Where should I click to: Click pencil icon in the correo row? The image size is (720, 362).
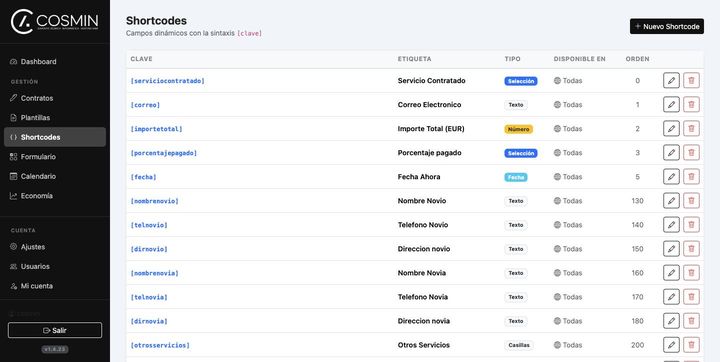point(671,104)
